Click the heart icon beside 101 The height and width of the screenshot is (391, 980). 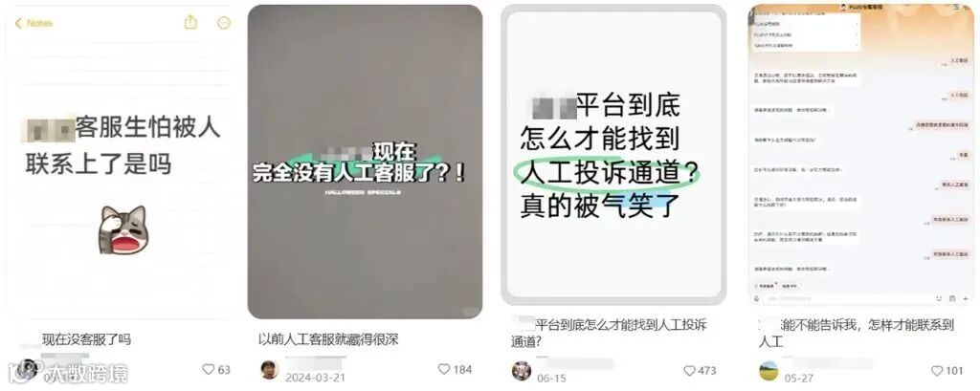937,370
